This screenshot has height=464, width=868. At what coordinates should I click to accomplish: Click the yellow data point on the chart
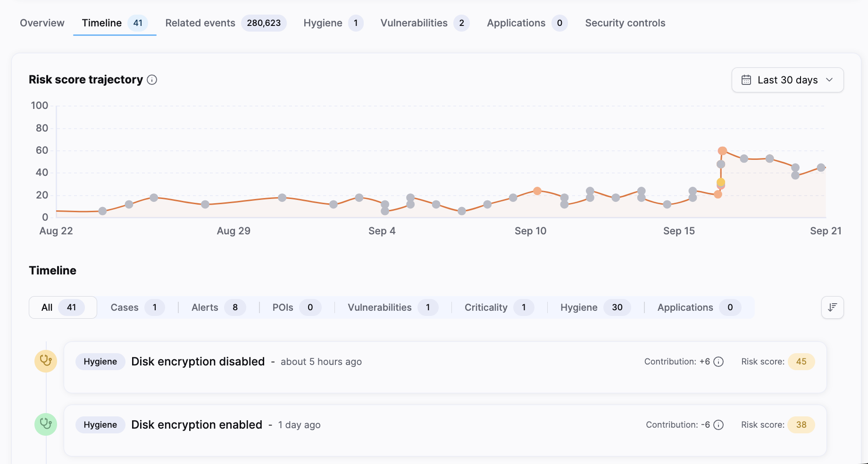pyautogui.click(x=721, y=182)
